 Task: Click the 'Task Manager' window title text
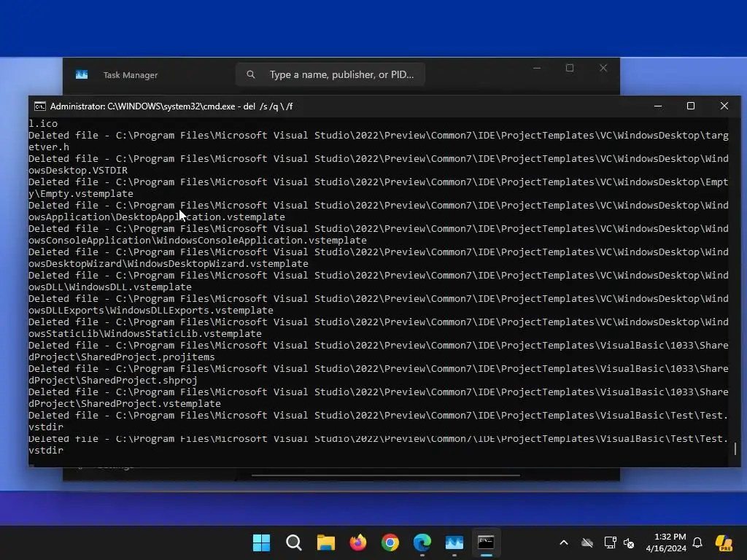(131, 75)
